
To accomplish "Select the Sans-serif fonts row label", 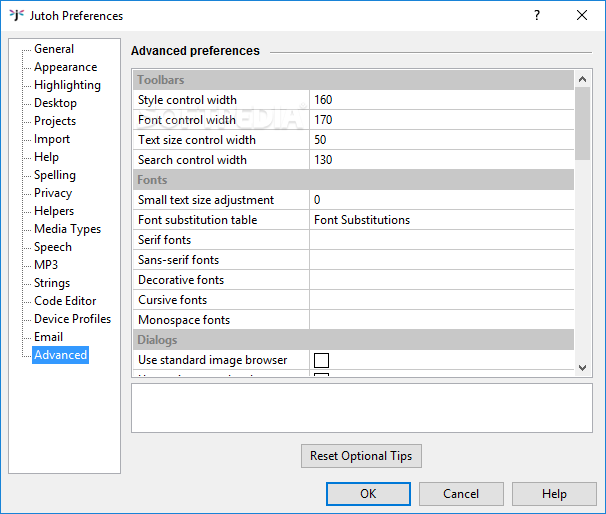I will [178, 260].
